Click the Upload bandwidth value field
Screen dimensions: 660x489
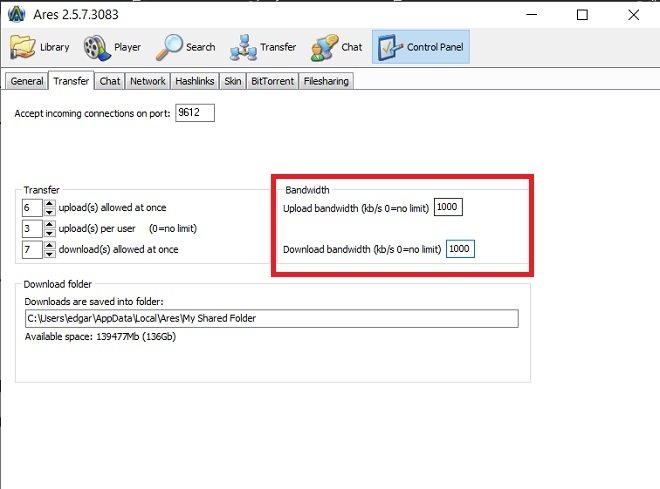(448, 207)
